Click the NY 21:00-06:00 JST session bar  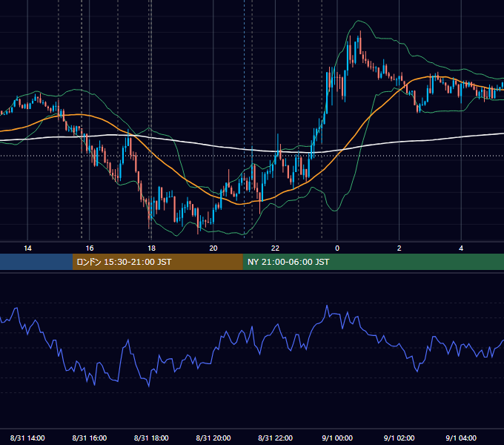373,262
